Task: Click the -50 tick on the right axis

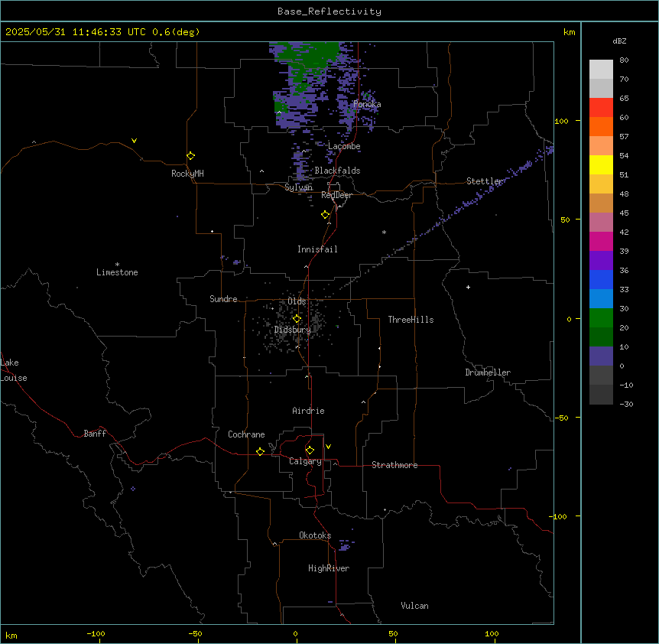Action: pyautogui.click(x=561, y=418)
